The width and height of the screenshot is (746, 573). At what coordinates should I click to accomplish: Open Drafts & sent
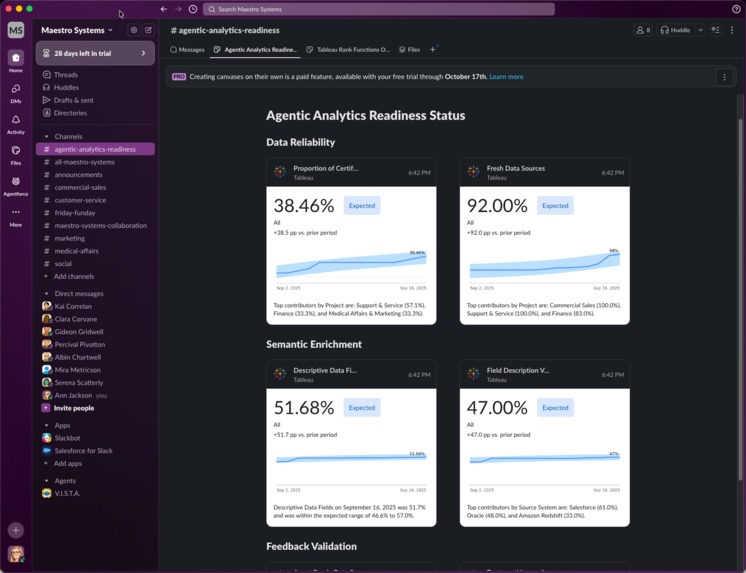[95, 100]
